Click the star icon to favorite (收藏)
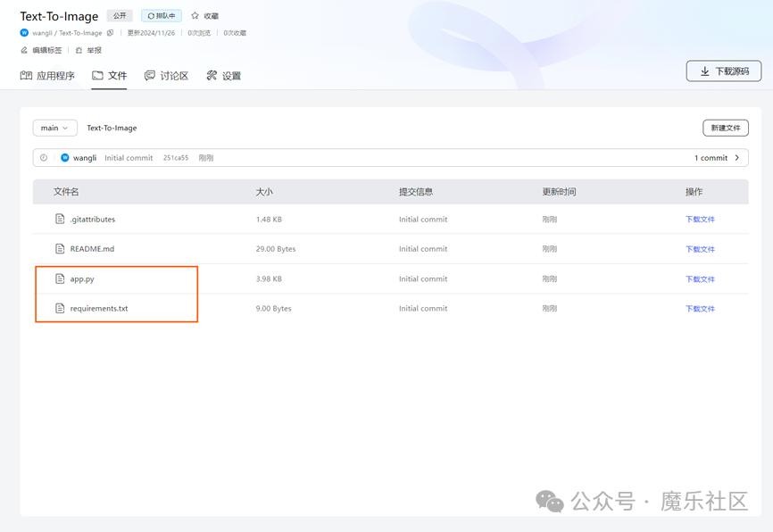 coord(195,16)
